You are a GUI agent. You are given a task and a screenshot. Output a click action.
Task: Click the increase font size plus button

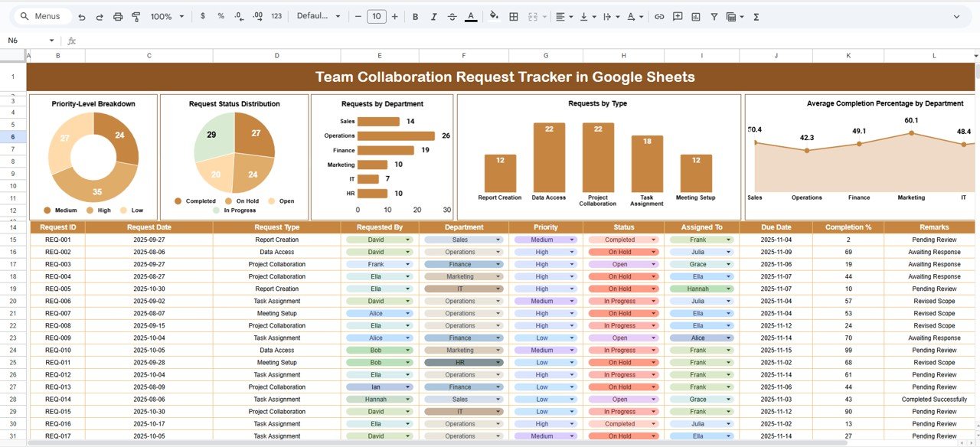[395, 16]
